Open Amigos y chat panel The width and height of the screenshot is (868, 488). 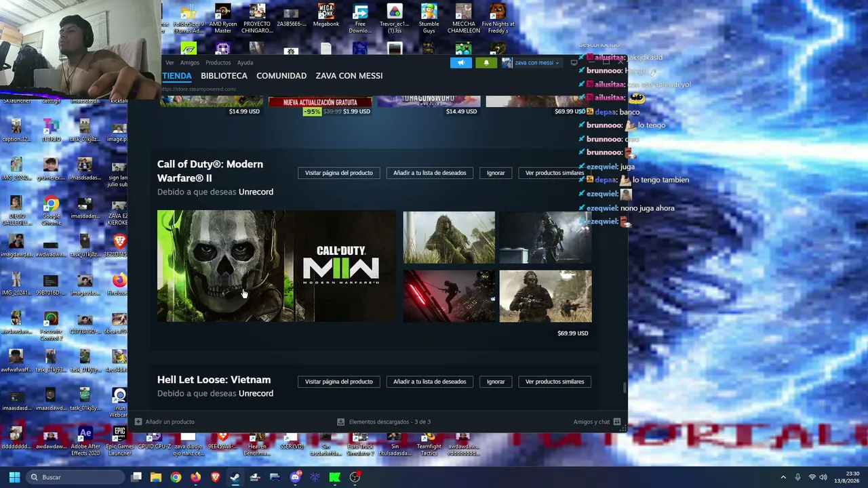[x=597, y=422]
